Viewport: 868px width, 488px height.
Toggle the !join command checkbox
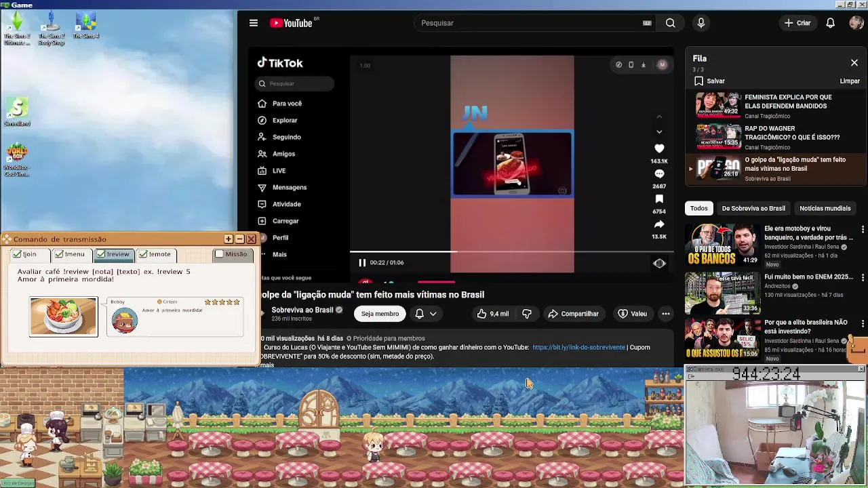17,254
